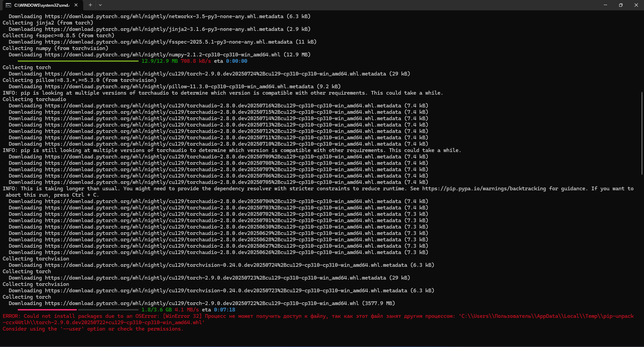Open a new terminal tab
This screenshot has width=644, height=347.
pos(90,5)
